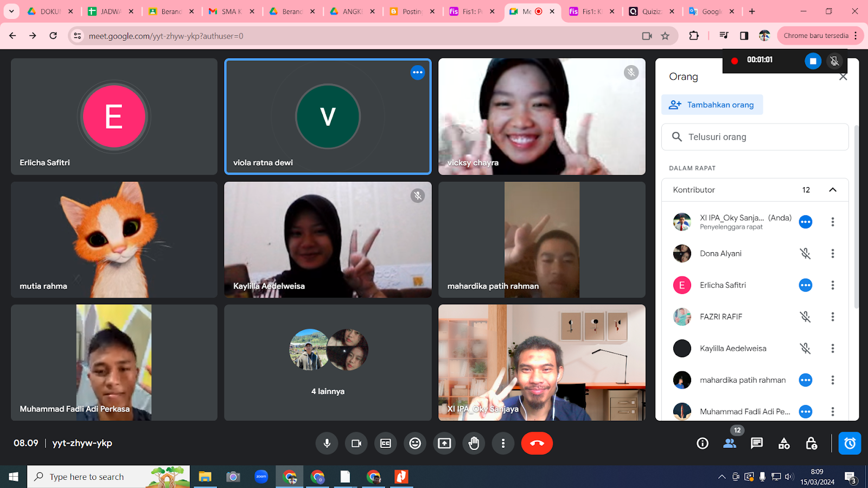Viewport: 868px width, 488px height.
Task: Switch to the SMA K Gmail tab
Action: click(232, 11)
